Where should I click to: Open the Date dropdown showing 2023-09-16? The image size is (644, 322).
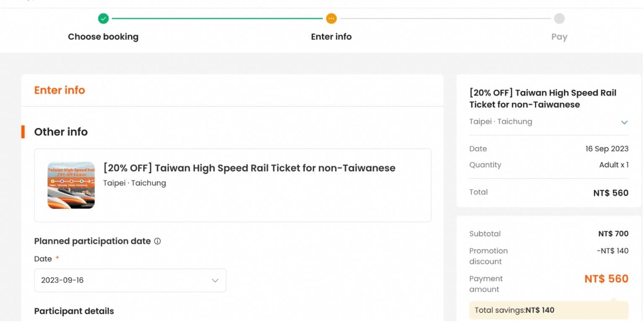(x=130, y=280)
